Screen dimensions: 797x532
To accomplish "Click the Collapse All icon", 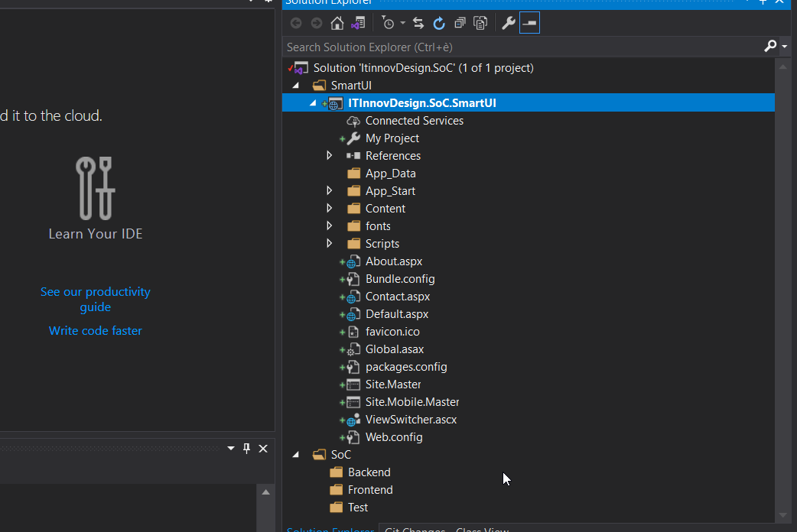I will coord(460,23).
